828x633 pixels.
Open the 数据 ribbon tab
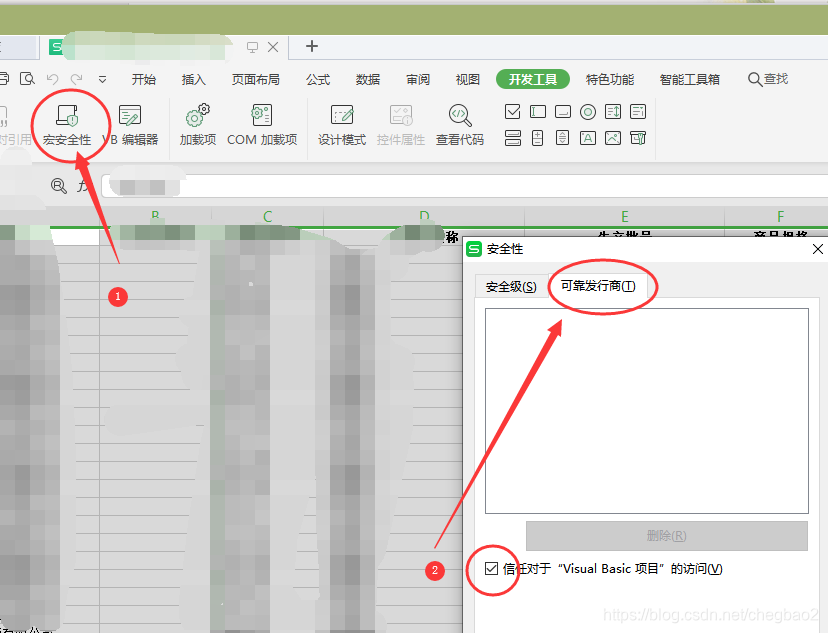(x=368, y=79)
